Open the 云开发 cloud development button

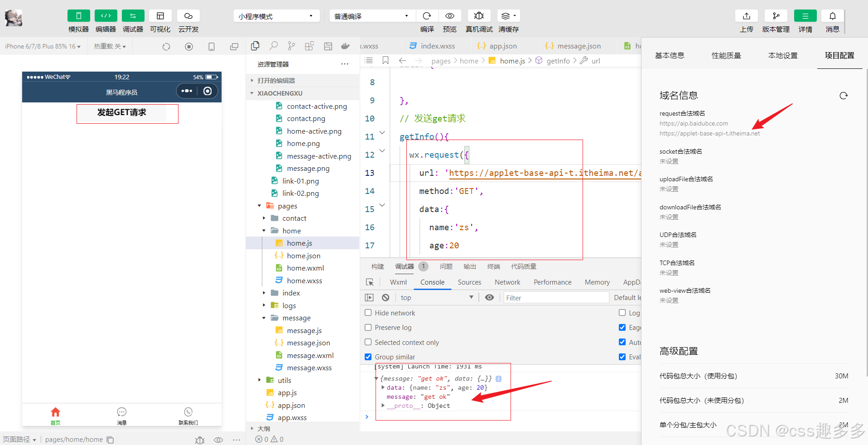(188, 16)
